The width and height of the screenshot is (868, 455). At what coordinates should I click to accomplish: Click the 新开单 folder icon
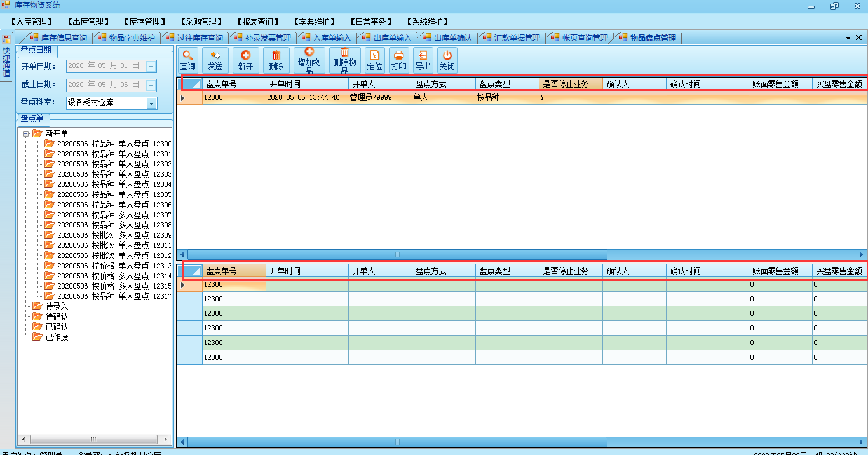coord(37,133)
